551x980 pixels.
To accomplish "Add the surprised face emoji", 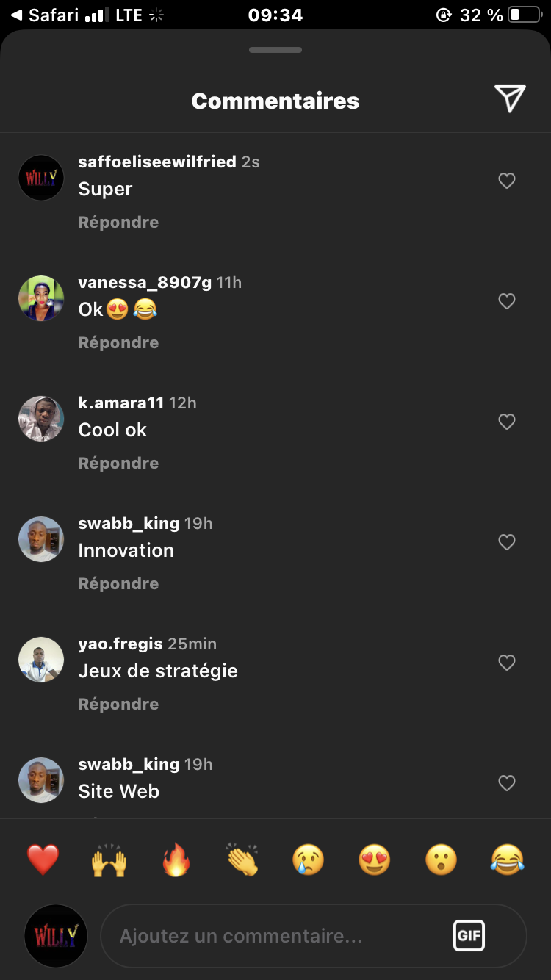I will pyautogui.click(x=441, y=860).
